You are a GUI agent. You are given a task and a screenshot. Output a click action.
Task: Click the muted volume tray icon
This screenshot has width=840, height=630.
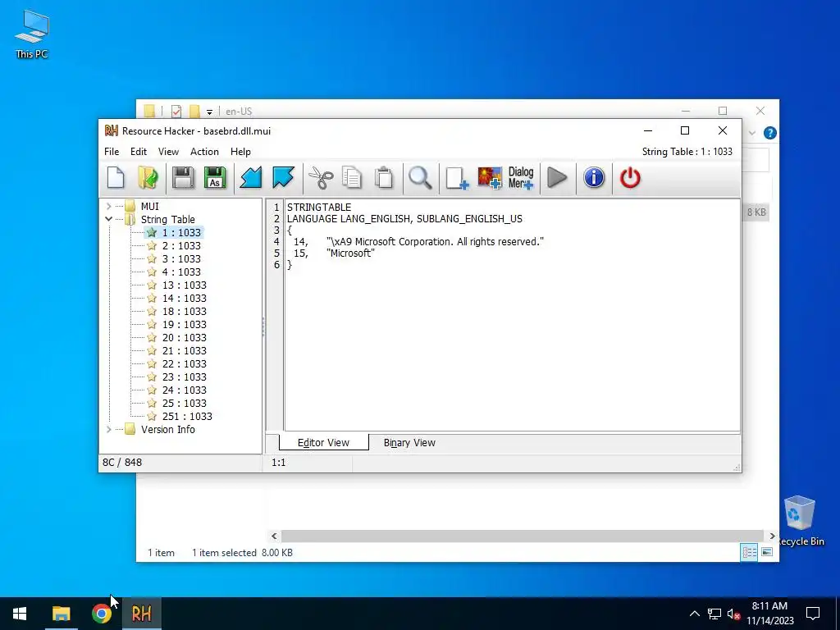(733, 614)
